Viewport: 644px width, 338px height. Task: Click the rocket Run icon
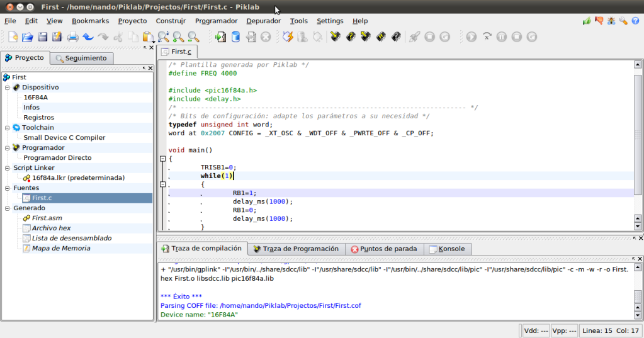(x=414, y=37)
